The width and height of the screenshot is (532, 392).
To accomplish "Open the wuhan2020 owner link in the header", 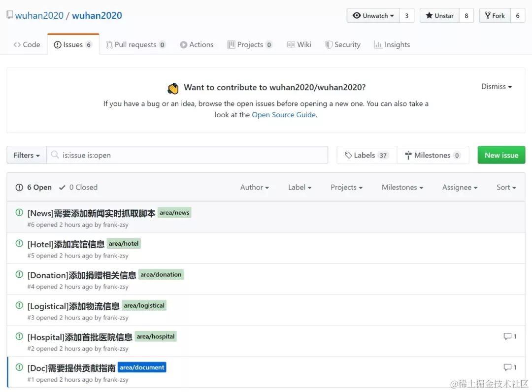I will pyautogui.click(x=39, y=15).
